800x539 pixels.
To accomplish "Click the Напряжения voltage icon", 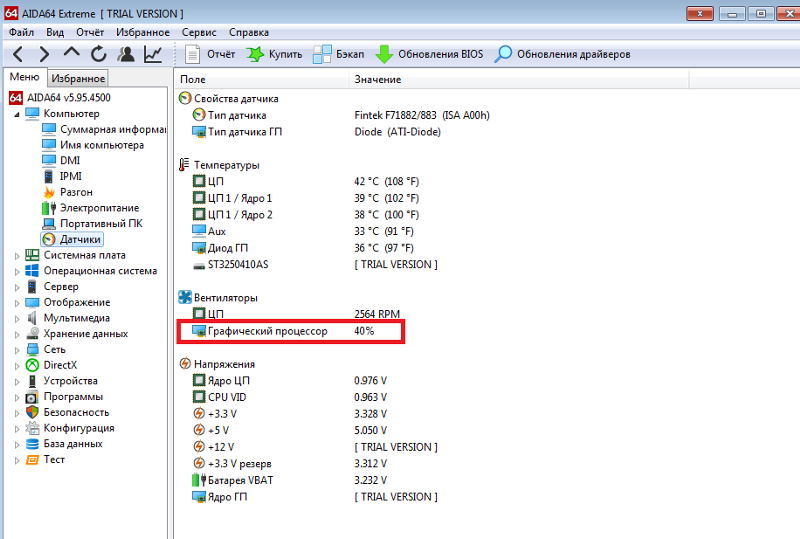I will pos(185,363).
